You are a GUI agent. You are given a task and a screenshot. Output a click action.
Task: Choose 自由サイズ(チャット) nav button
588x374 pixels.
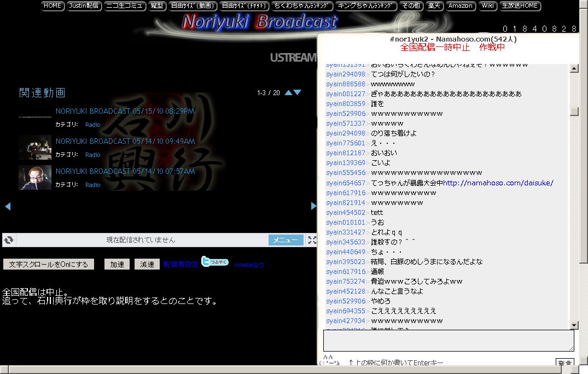pyautogui.click(x=244, y=5)
